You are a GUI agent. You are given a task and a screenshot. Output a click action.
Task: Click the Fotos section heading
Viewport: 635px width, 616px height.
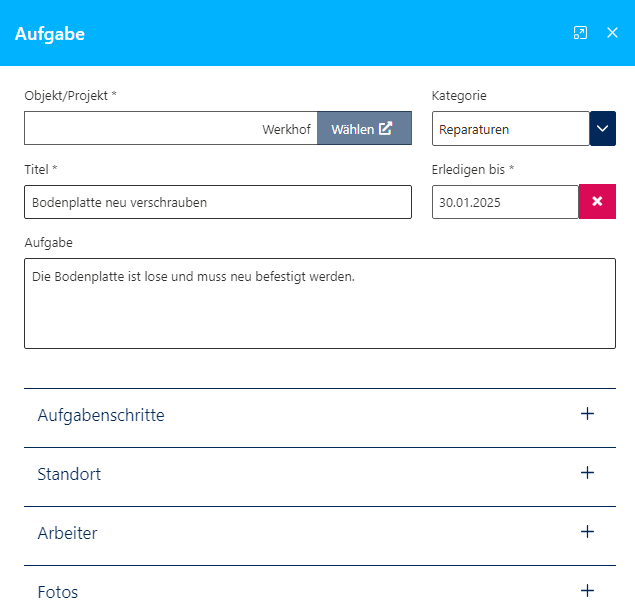pos(58,592)
